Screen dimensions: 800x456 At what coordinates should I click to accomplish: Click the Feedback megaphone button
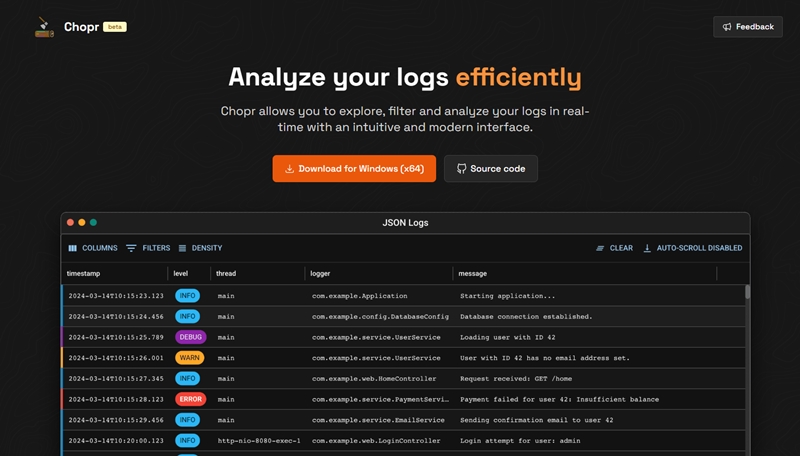748,27
